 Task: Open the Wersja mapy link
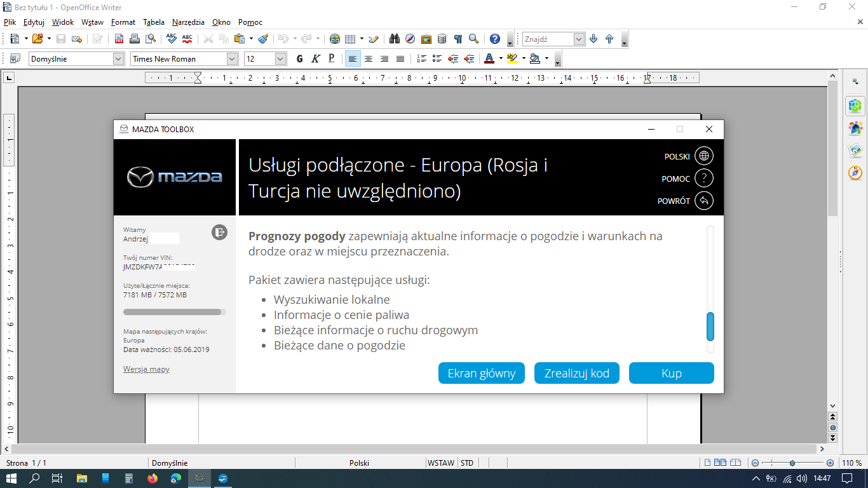tap(146, 369)
